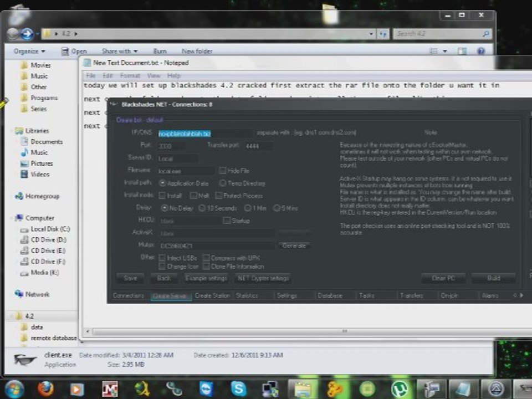The width and height of the screenshot is (532, 399).
Task: Tick the Melt checkbox
Action: click(193, 196)
